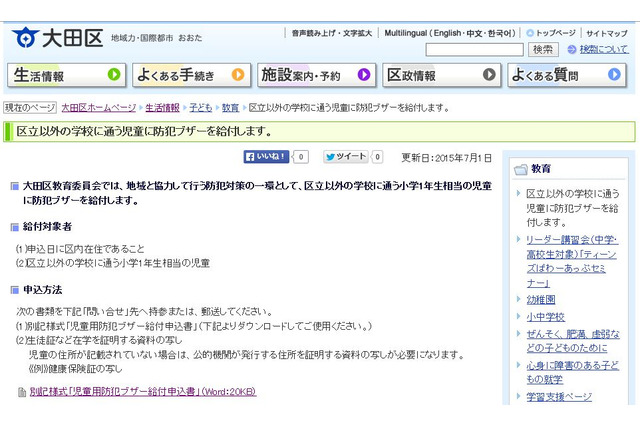Click the 大田区 logo emblem
The height and width of the screenshot is (426, 640).
pyautogui.click(x=25, y=38)
